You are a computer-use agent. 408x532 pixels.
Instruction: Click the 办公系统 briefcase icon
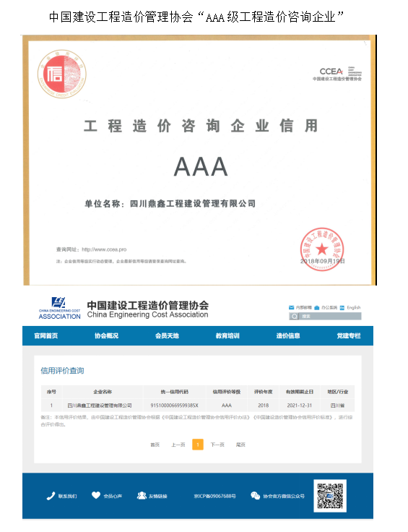click(x=317, y=307)
